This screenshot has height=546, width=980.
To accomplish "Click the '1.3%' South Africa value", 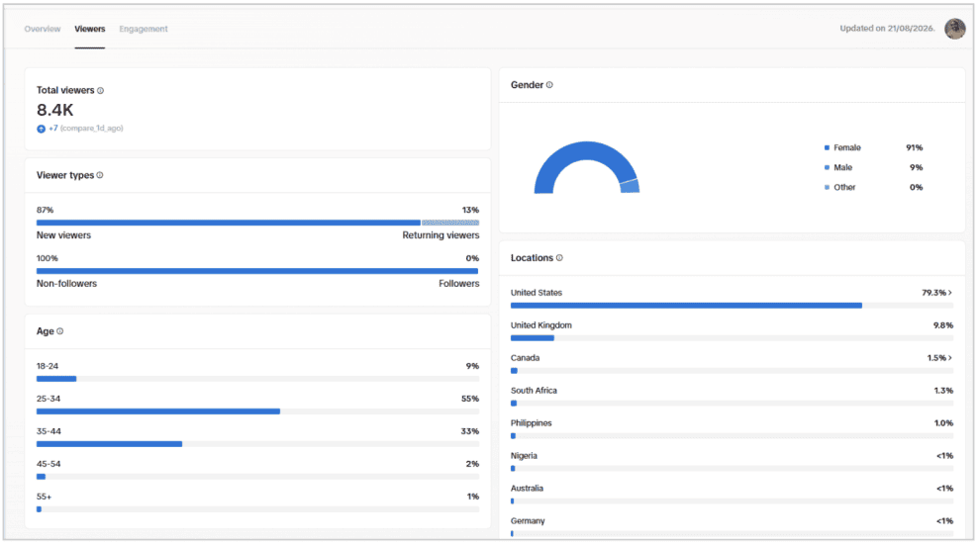I will [943, 391].
